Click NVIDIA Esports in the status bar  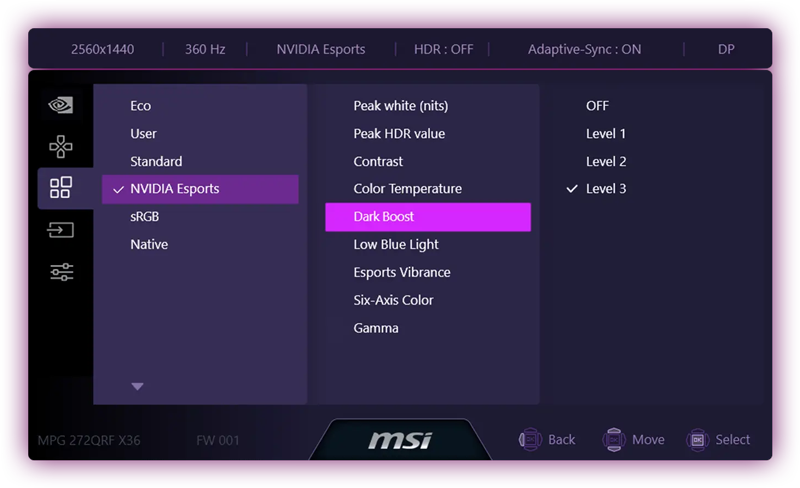click(x=321, y=50)
